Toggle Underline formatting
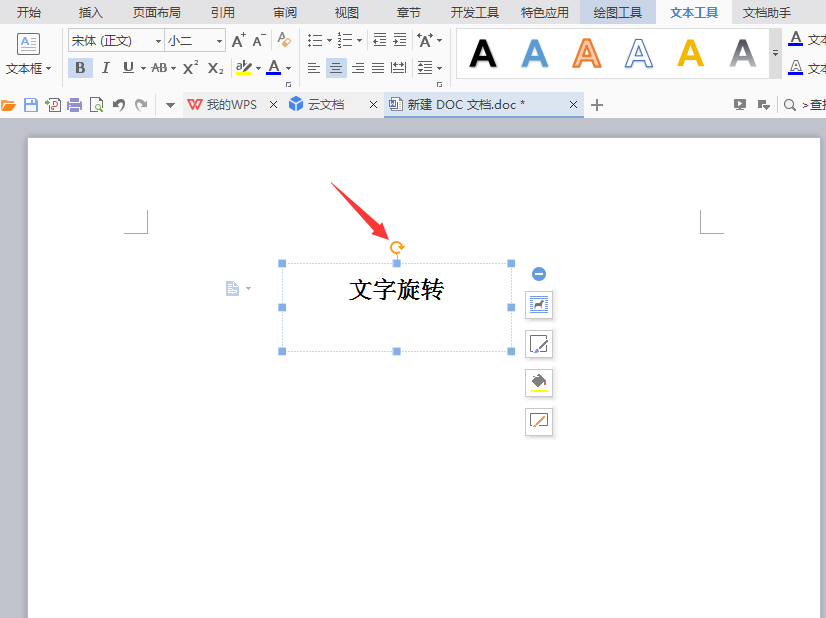Screen dimensions: 826x618 [x=128, y=68]
